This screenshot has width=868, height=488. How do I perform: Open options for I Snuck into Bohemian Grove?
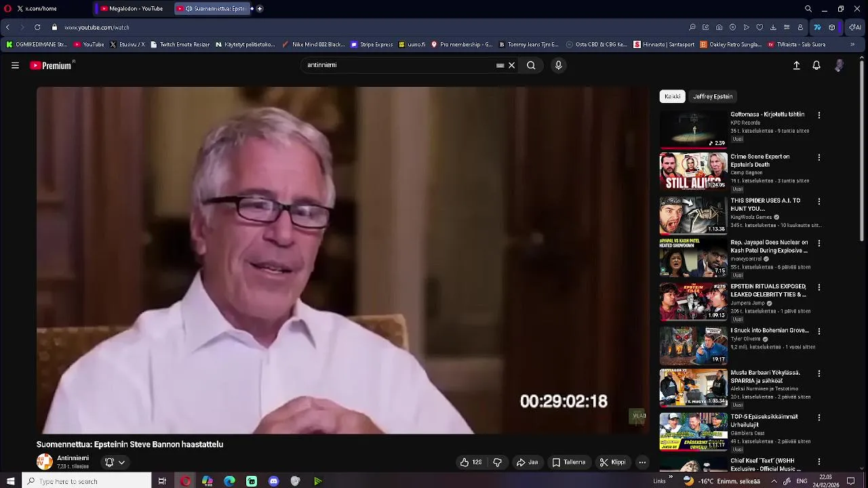(818, 331)
